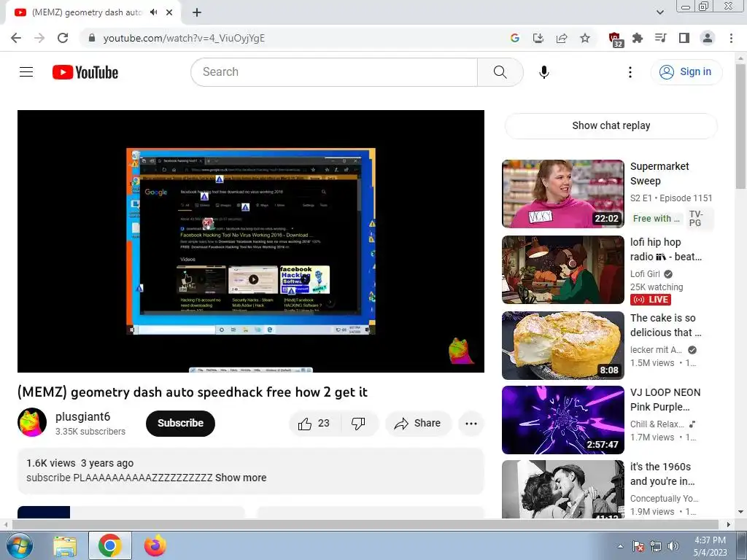Mute the tab via speaker icon
The width and height of the screenshot is (747, 560).
153,12
